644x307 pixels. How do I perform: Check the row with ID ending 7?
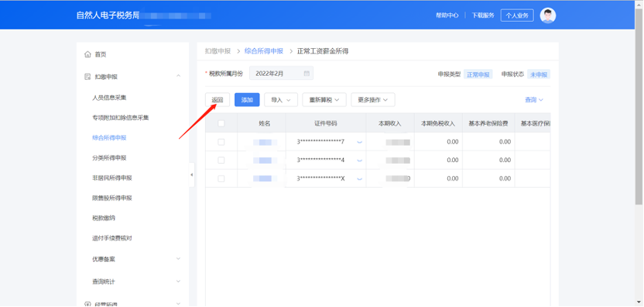click(221, 142)
